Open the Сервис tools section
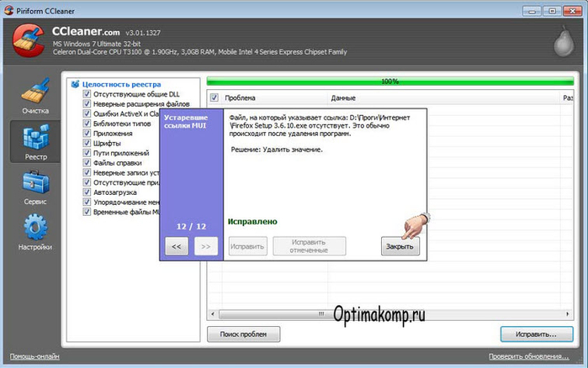This screenshot has width=588, height=368. click(35, 187)
